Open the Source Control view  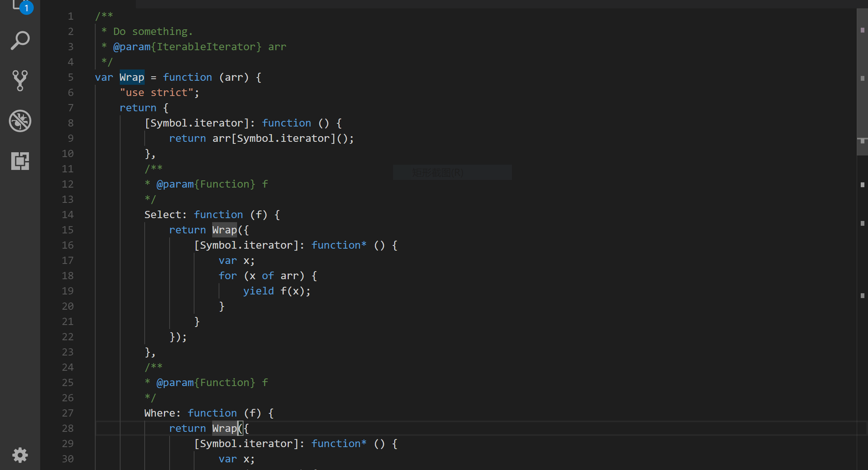pyautogui.click(x=20, y=80)
